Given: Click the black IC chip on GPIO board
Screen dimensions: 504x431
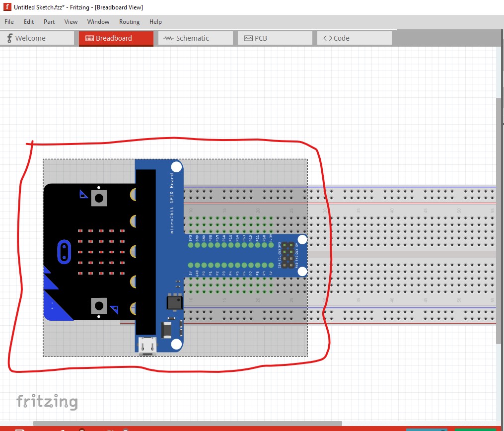Looking at the screenshot, I should [x=174, y=303].
